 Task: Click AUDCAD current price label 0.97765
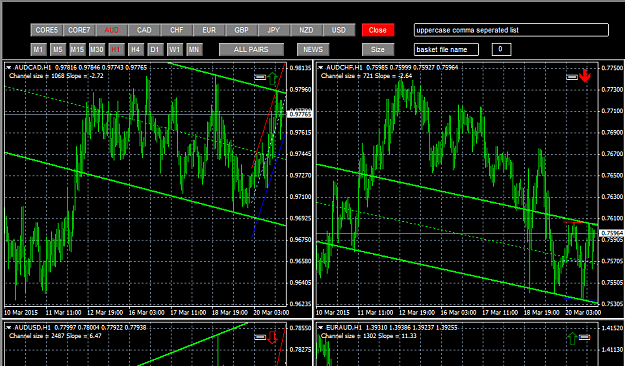300,114
